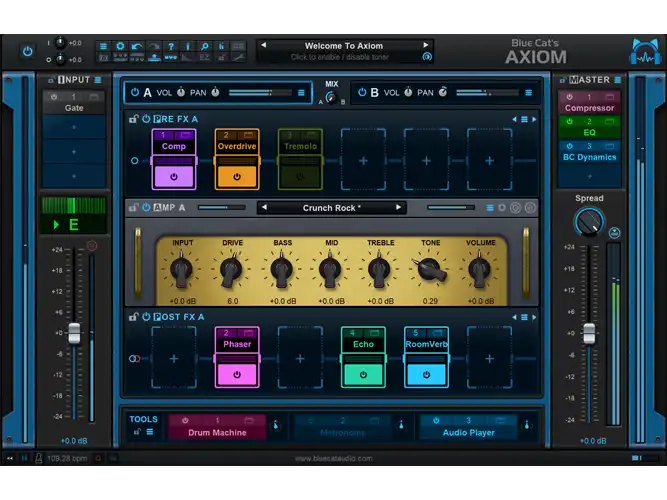Image resolution: width=667 pixels, height=500 pixels.
Task: Click the amp TONE knob
Action: click(430, 270)
